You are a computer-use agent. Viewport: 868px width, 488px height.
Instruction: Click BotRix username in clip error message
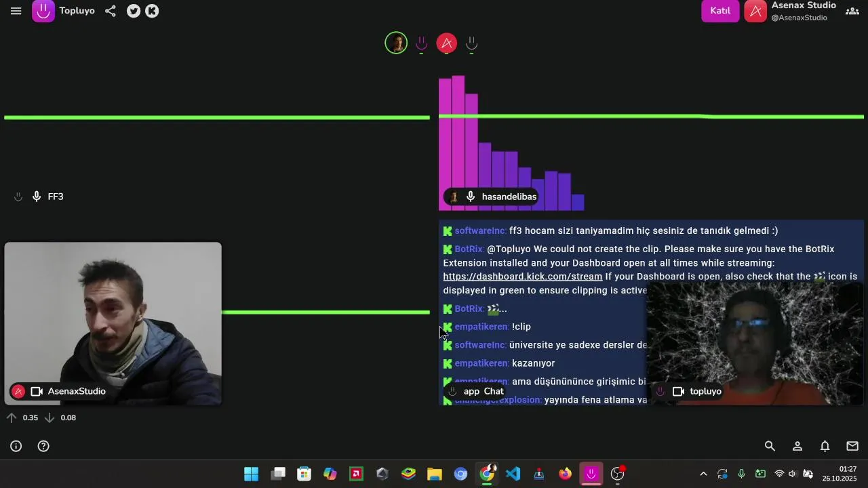(469, 249)
